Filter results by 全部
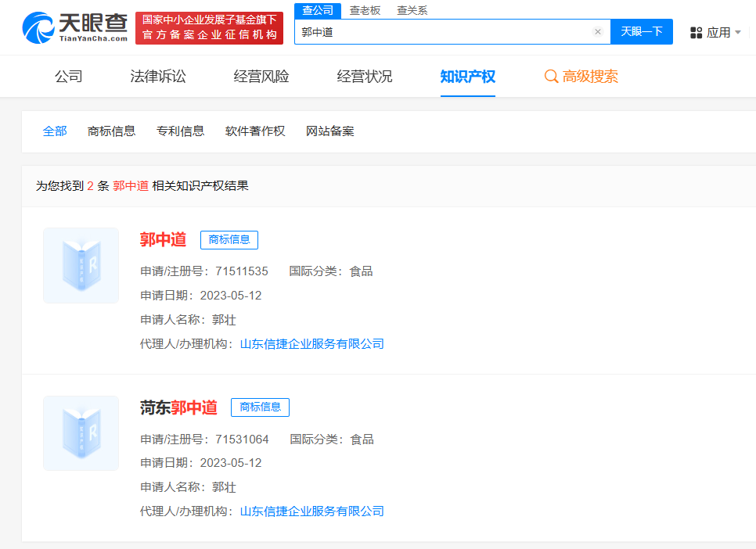The width and height of the screenshot is (756, 549). coord(55,131)
